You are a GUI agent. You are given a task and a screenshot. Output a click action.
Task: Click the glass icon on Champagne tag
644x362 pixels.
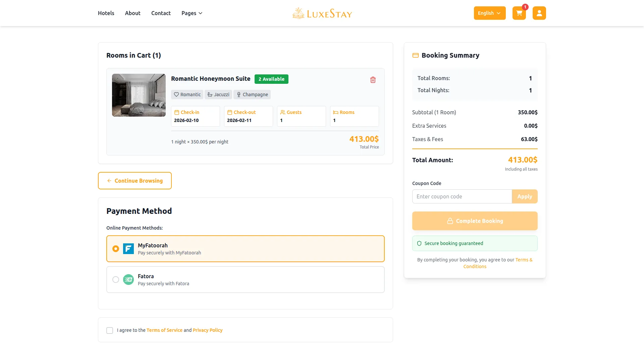[238, 95]
